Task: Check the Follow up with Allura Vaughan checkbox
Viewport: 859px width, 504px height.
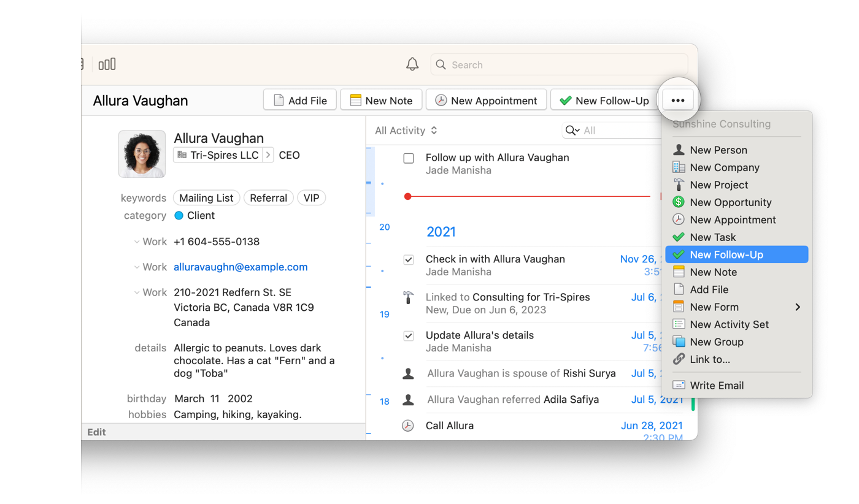Action: [x=409, y=158]
